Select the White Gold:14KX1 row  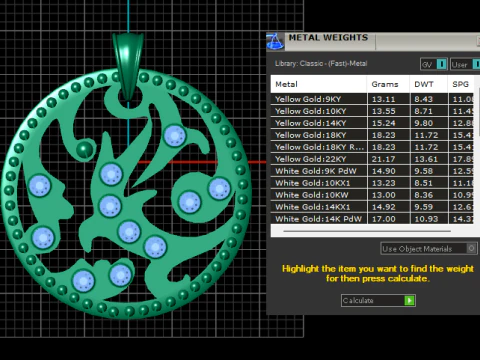click(372, 207)
